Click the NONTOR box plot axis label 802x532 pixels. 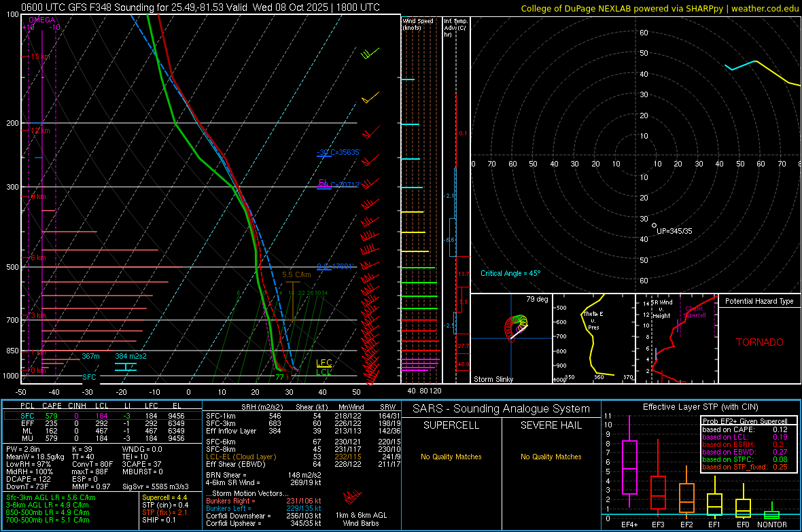(x=772, y=525)
